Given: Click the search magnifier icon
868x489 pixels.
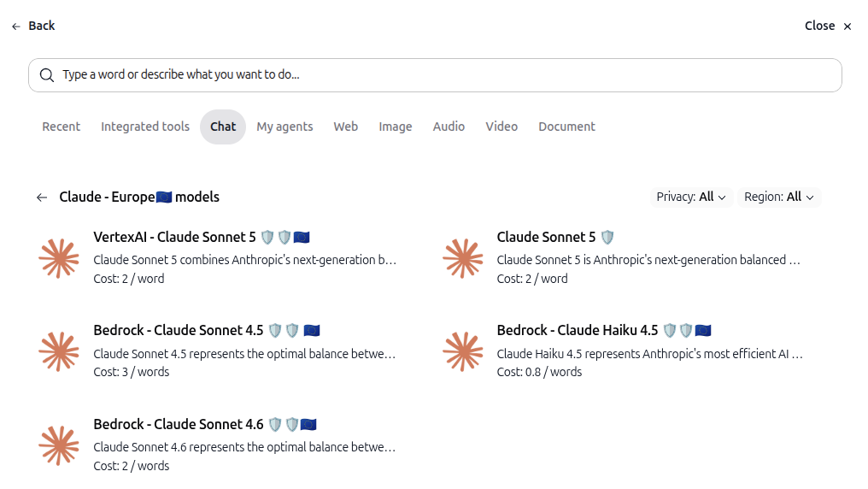Looking at the screenshot, I should click(47, 75).
